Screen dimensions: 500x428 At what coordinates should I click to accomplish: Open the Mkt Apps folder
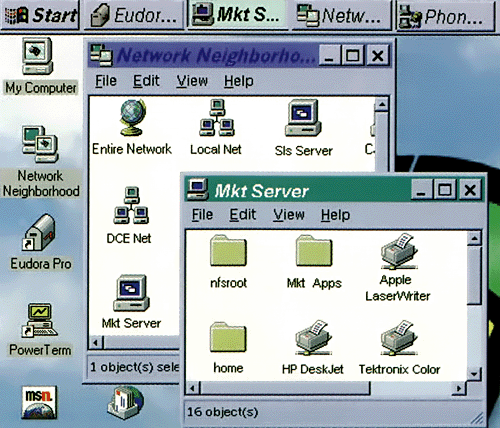(x=314, y=251)
